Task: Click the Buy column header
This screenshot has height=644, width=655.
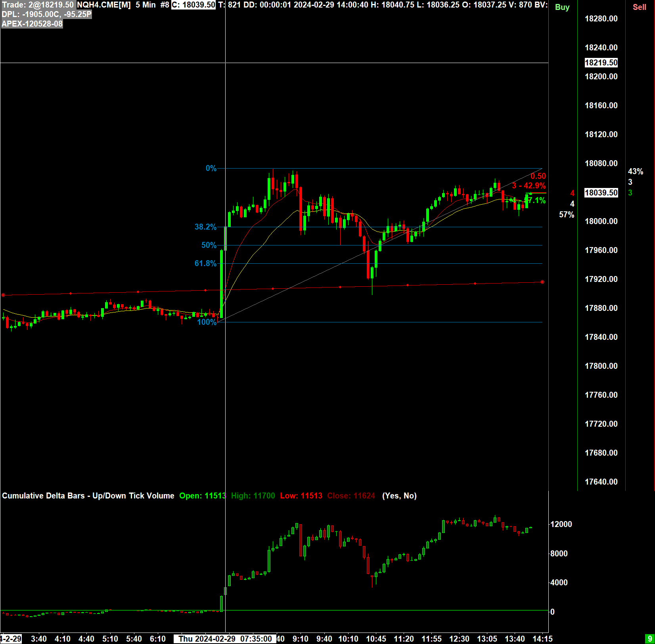Action: click(x=562, y=7)
